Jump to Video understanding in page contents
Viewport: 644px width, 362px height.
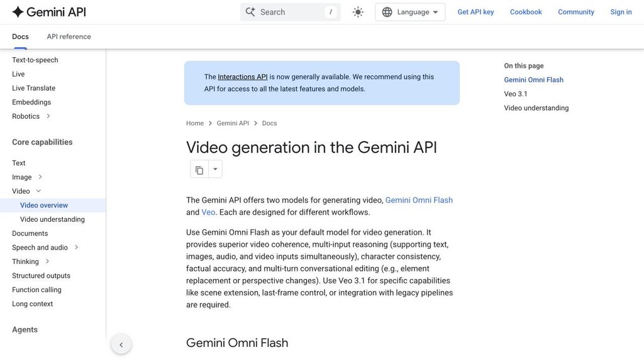pyautogui.click(x=536, y=108)
